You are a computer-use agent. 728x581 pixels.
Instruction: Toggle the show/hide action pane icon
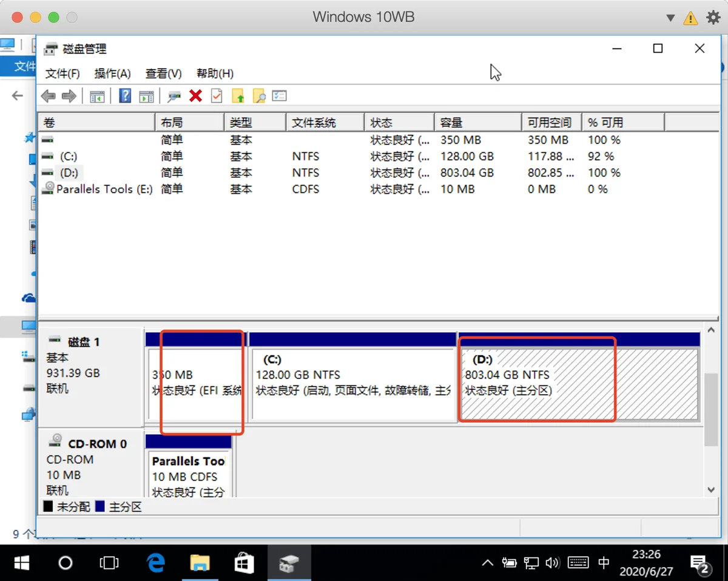pos(146,96)
